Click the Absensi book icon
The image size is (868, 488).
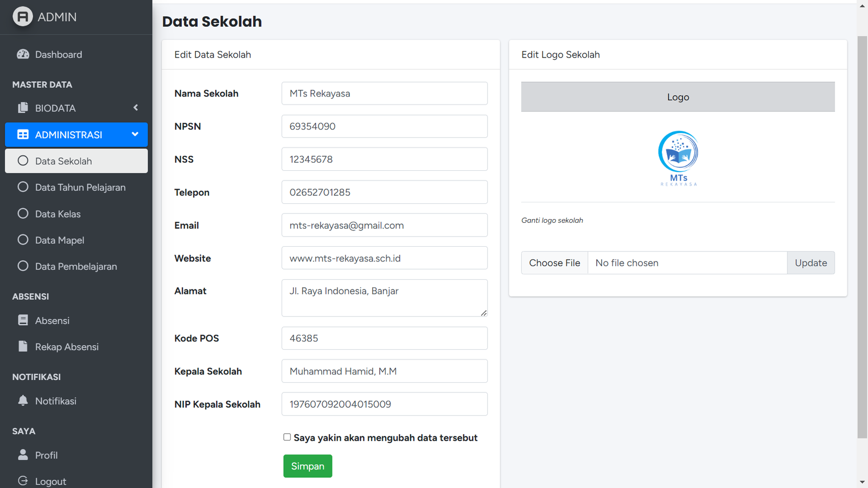(23, 320)
